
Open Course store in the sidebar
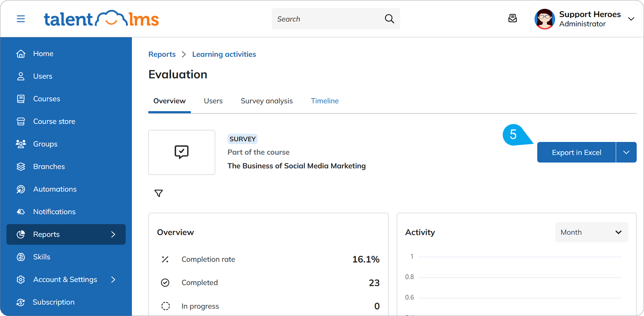pyautogui.click(x=66, y=121)
